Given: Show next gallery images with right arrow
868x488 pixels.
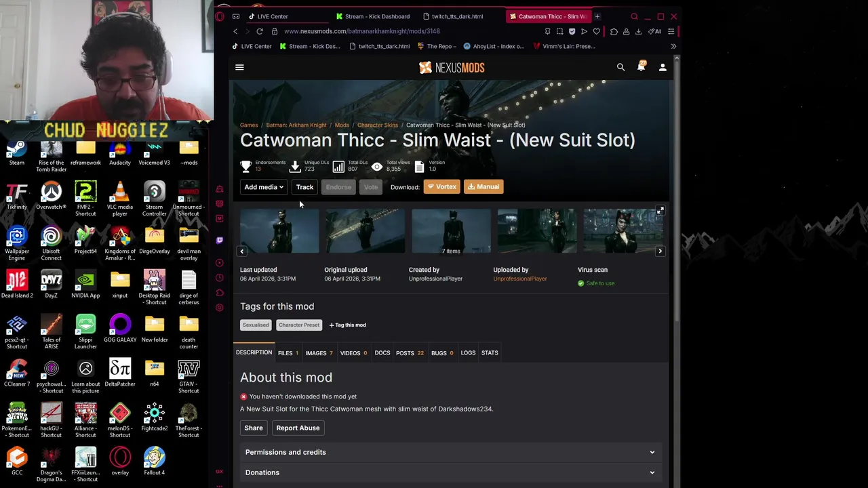Looking at the screenshot, I should [660, 251].
